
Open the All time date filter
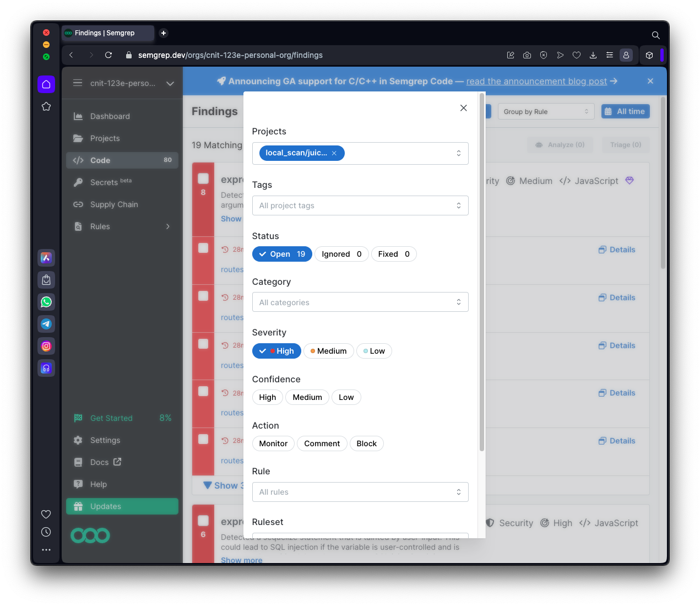coord(626,111)
